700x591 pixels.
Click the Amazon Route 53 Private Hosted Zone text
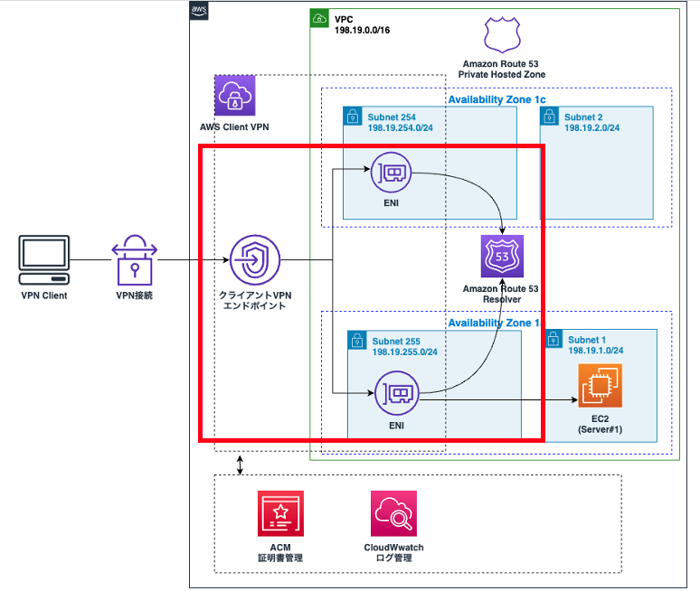(x=501, y=70)
